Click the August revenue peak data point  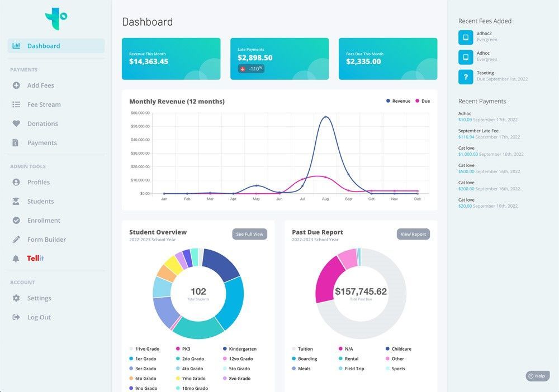[325, 117]
